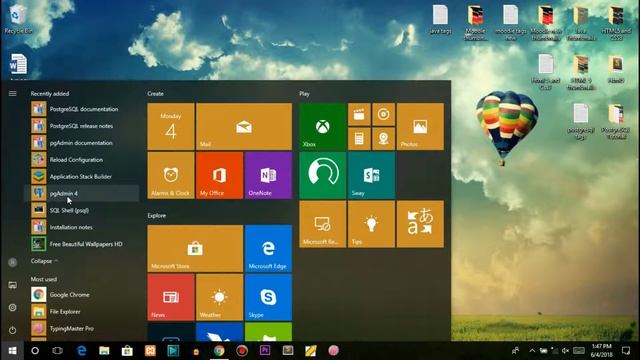Open the News tile
Viewport: 640px width, 360px height.
coord(171,297)
